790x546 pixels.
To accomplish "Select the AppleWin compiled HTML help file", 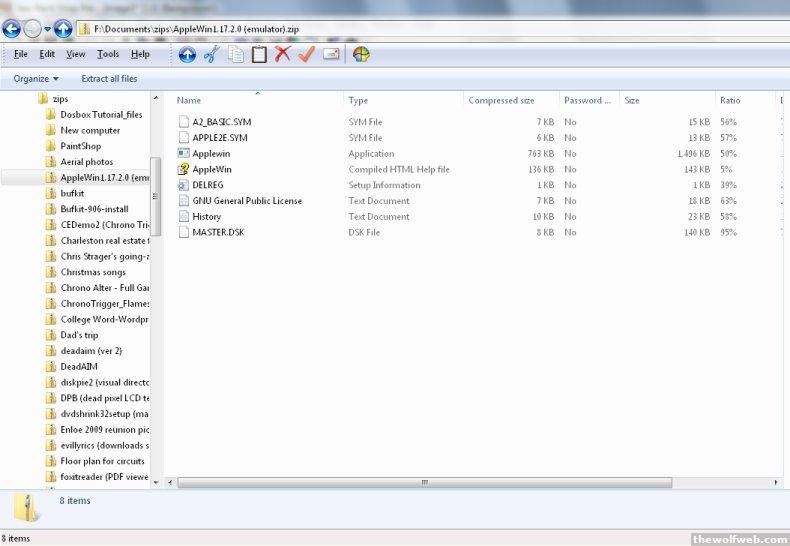I will (211, 170).
